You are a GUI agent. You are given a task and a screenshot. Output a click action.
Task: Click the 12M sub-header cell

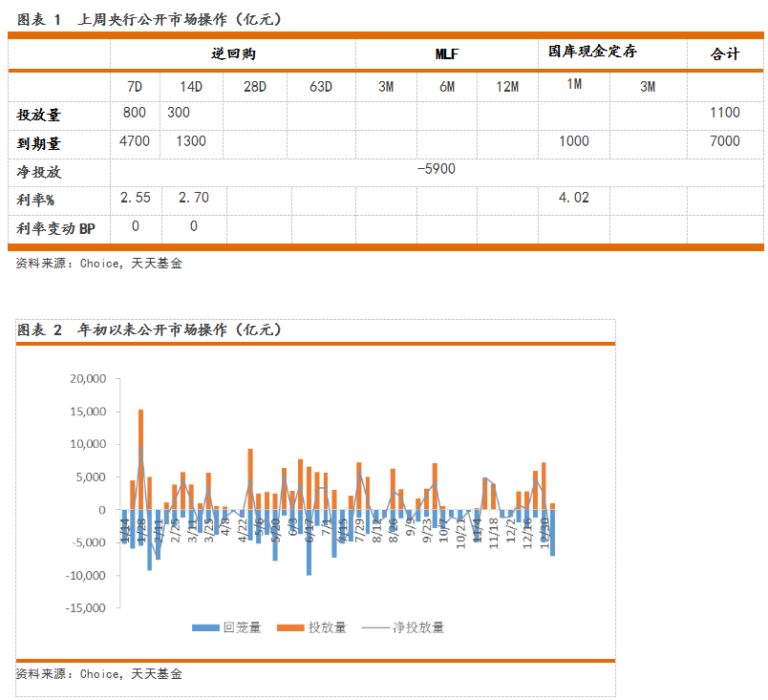coord(507,87)
